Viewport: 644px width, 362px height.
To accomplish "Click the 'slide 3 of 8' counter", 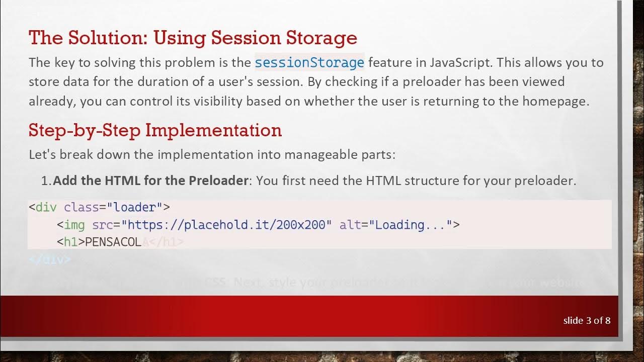I will click(x=587, y=320).
